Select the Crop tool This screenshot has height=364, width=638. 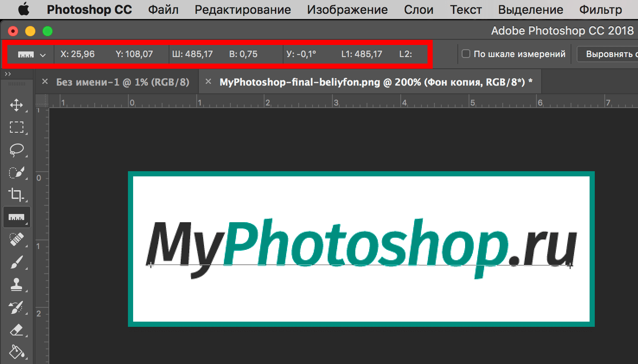(x=16, y=195)
